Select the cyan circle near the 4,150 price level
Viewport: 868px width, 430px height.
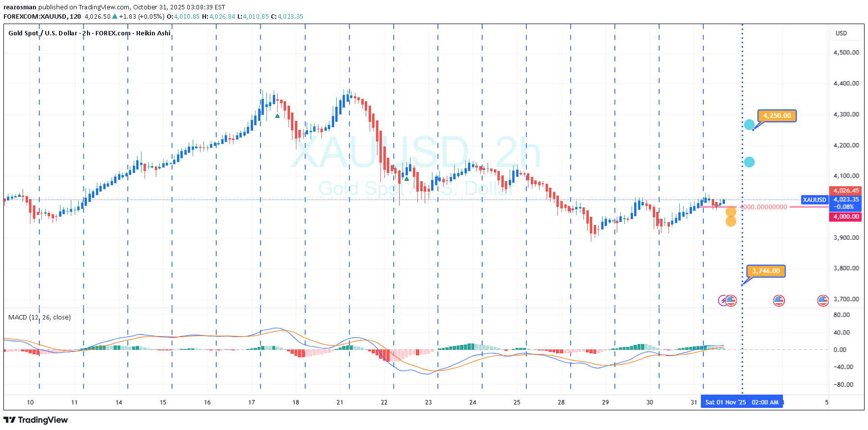[x=749, y=162]
